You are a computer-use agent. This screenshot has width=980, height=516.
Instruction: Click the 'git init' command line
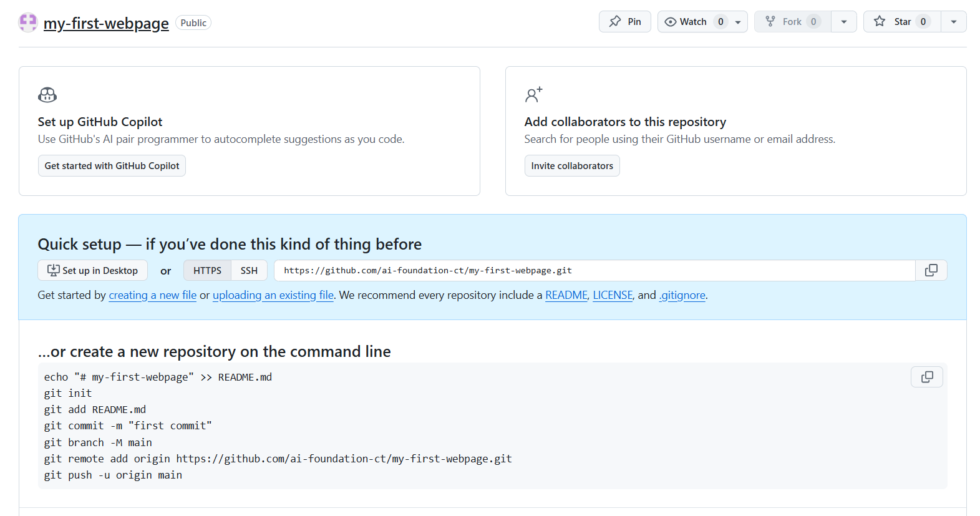68,393
